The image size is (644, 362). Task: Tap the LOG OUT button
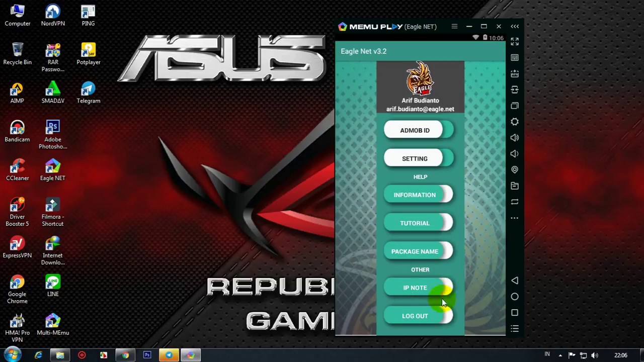coord(419,316)
